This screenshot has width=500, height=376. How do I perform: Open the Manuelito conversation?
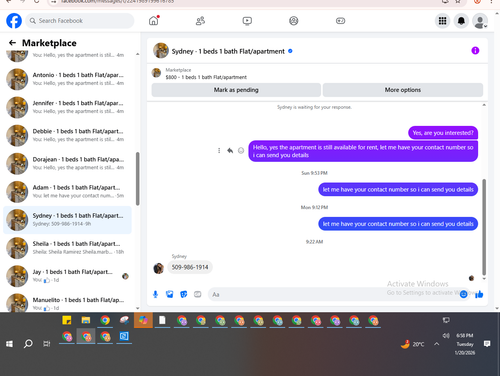(x=67, y=302)
